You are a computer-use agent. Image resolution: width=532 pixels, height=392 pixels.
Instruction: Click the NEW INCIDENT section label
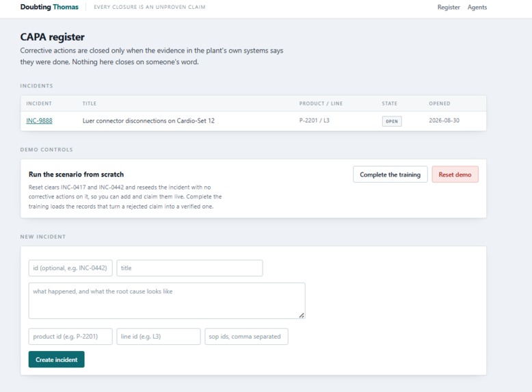coord(43,237)
